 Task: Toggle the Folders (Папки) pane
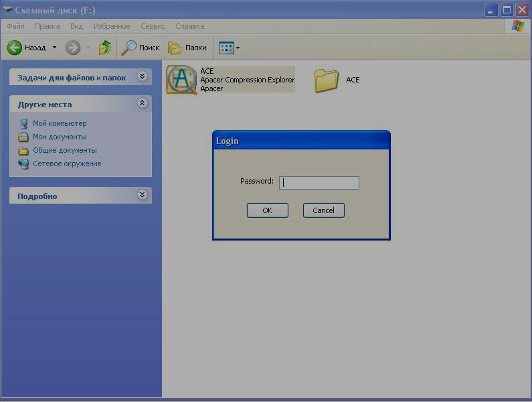point(175,48)
